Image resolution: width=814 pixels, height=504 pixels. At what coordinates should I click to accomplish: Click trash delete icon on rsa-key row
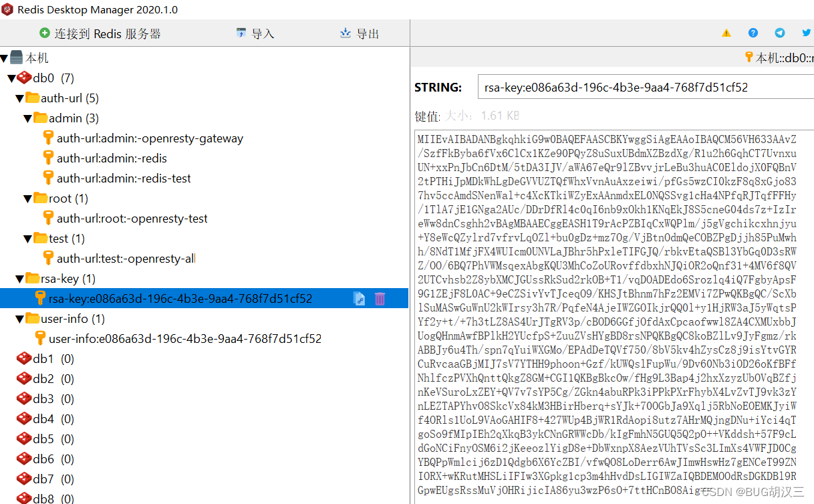coord(380,299)
